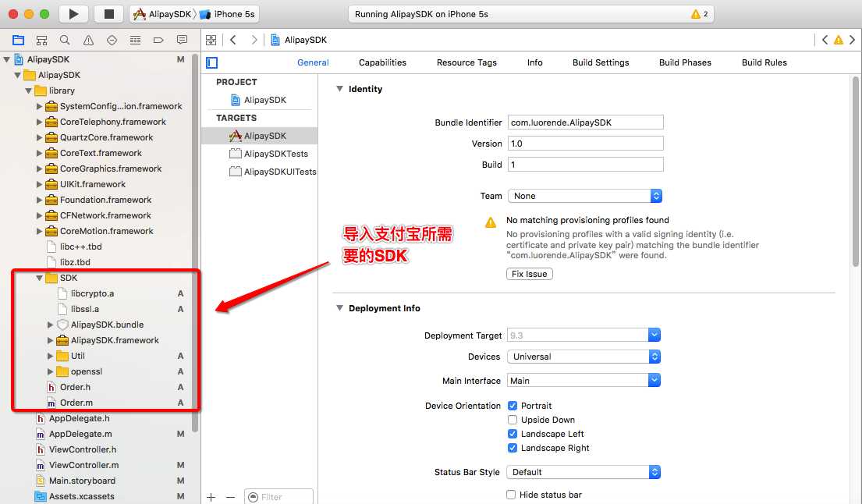Collapse the Identity section
This screenshot has width=862, height=504.
[340, 88]
